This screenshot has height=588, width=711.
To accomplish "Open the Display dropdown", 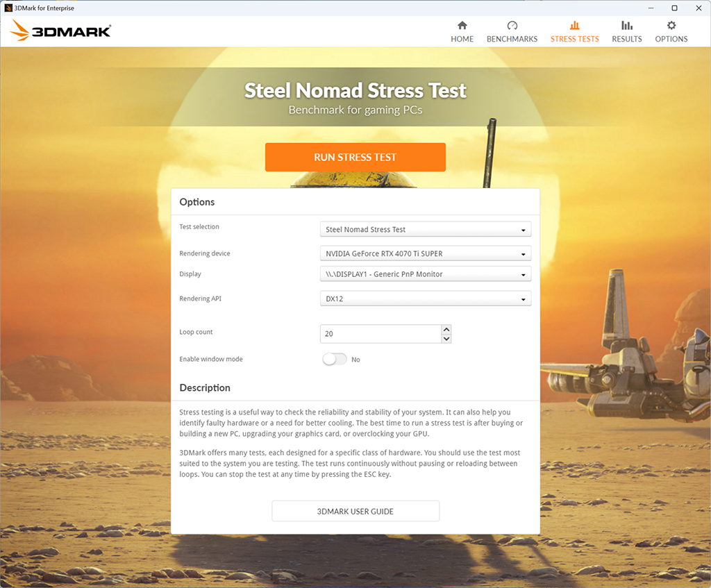I will [x=426, y=274].
